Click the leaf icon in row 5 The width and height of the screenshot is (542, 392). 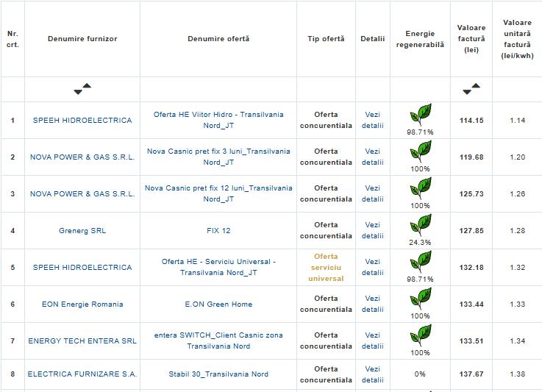[x=420, y=262]
